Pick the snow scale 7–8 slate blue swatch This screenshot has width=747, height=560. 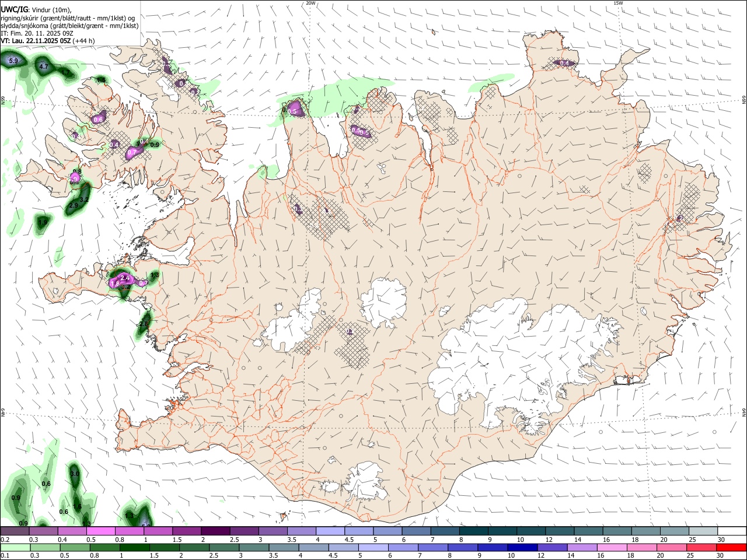[x=445, y=531]
